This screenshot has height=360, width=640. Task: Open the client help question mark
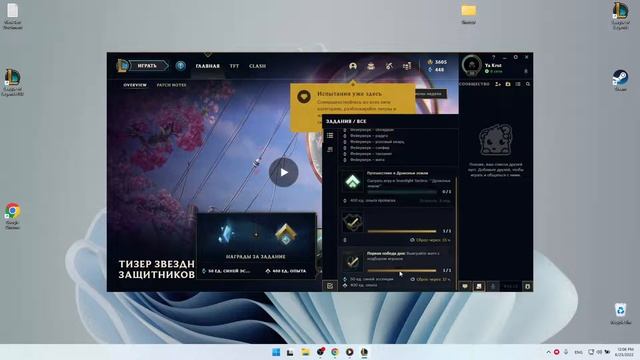(x=493, y=57)
